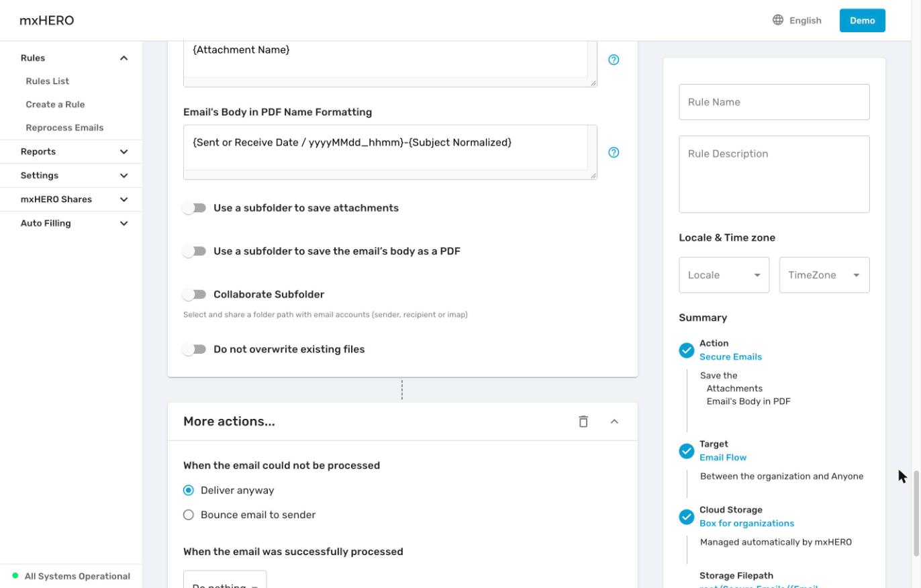The width and height of the screenshot is (921, 588).
Task: Click the Target checkmark in Summary
Action: point(686,451)
